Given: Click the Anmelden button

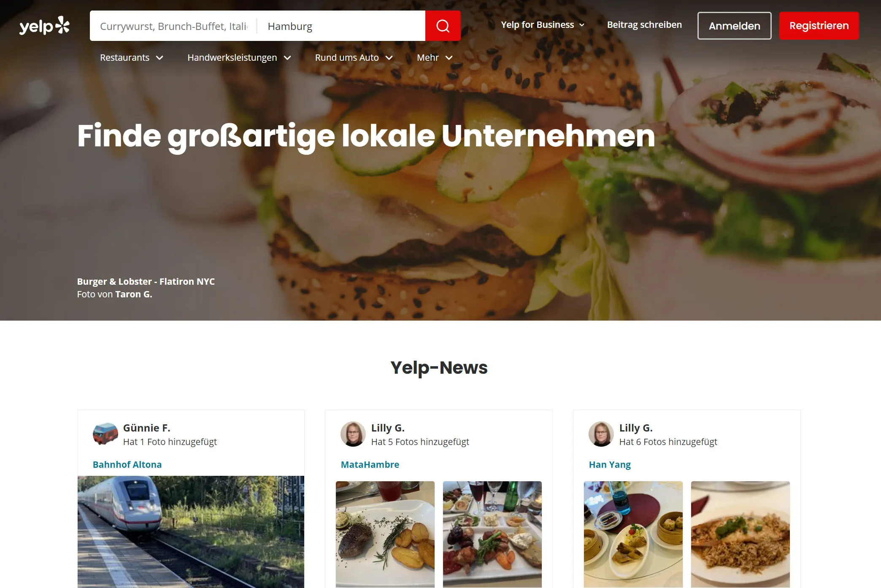Looking at the screenshot, I should coord(734,25).
